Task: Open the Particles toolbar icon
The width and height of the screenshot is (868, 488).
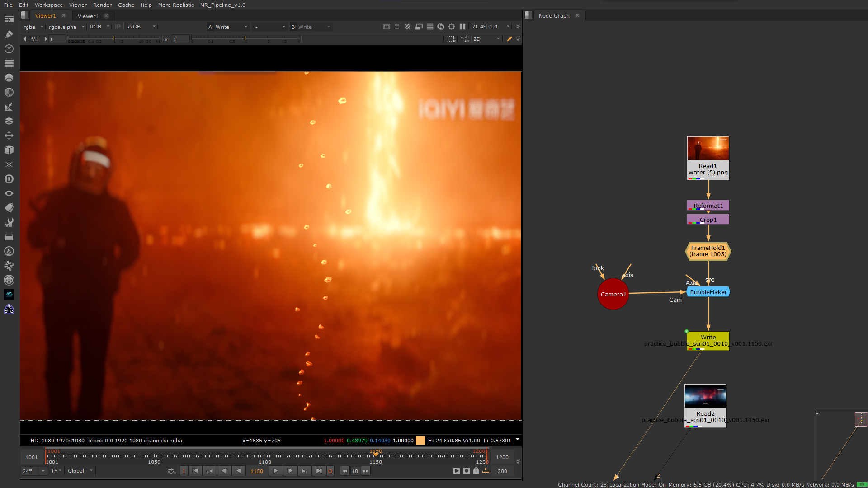Action: tap(9, 164)
